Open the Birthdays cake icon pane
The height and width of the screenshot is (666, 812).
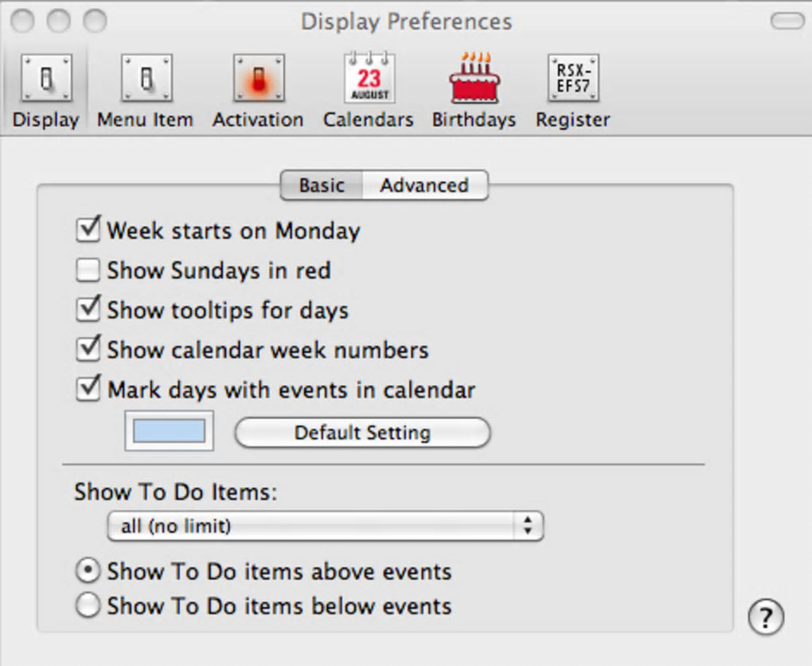pyautogui.click(x=474, y=89)
